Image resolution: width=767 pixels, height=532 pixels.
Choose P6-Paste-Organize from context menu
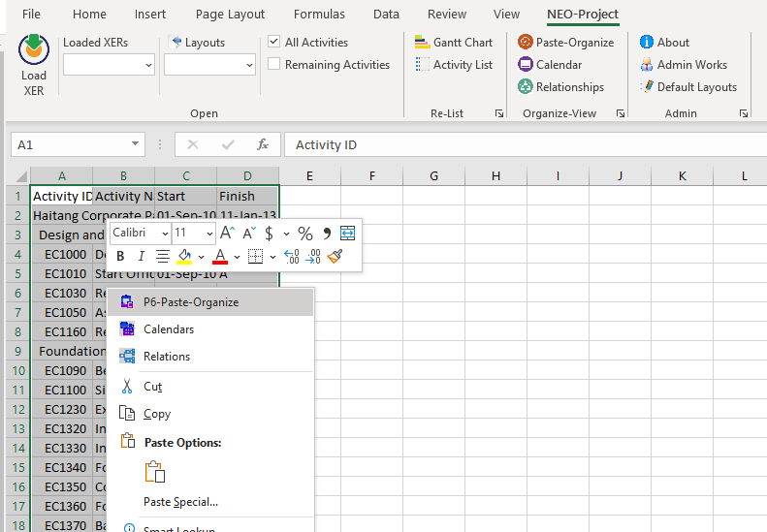[x=210, y=302]
